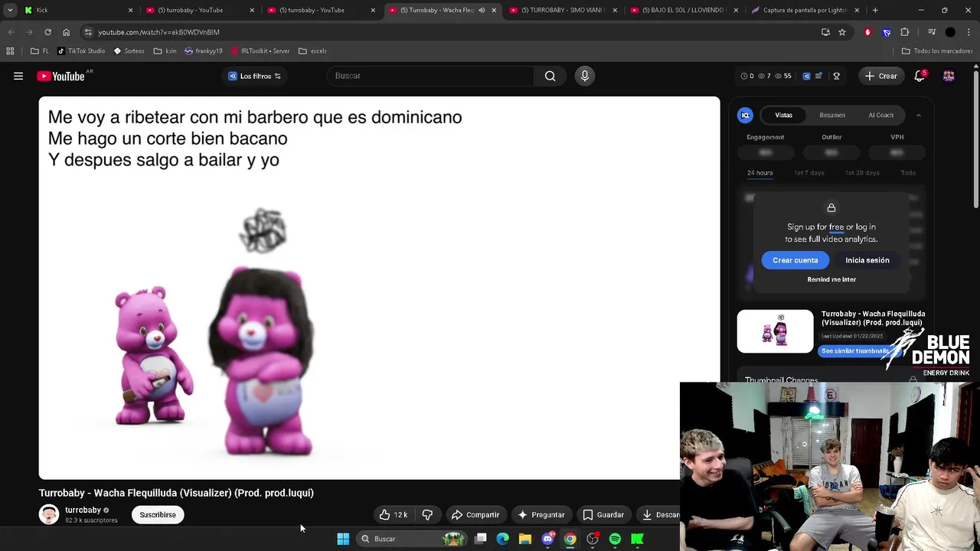Switch to the Vistas tab

click(783, 115)
